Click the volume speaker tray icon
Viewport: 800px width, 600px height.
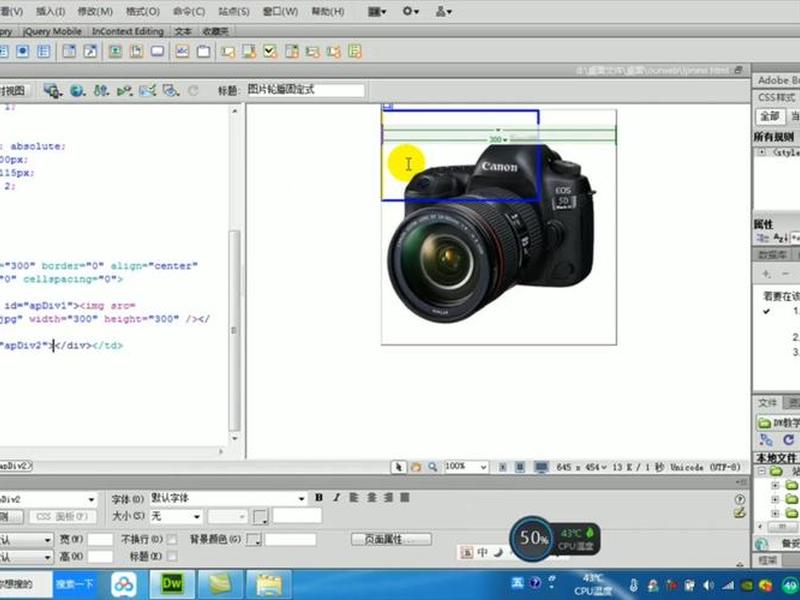pos(709,585)
